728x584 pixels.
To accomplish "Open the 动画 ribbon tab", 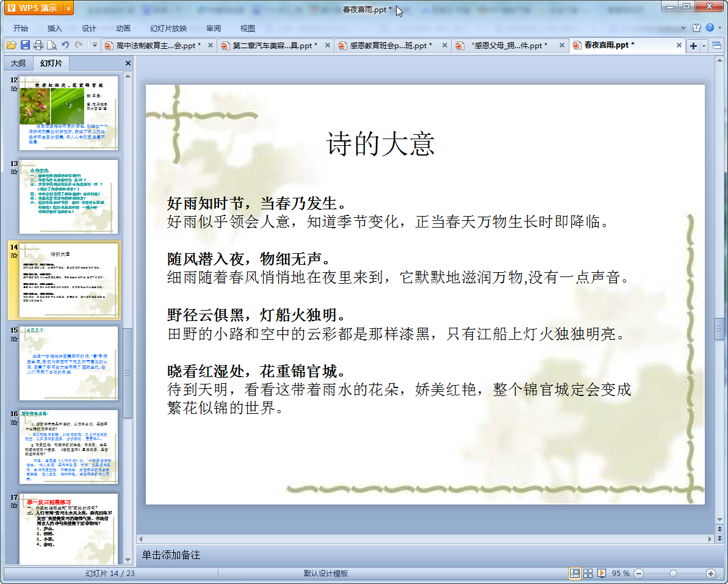I will (x=123, y=28).
